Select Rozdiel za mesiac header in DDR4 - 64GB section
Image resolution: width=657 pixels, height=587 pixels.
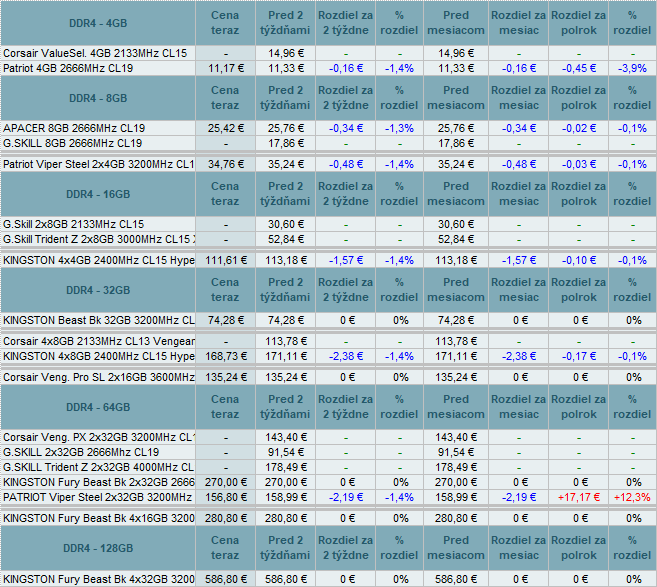[519, 407]
